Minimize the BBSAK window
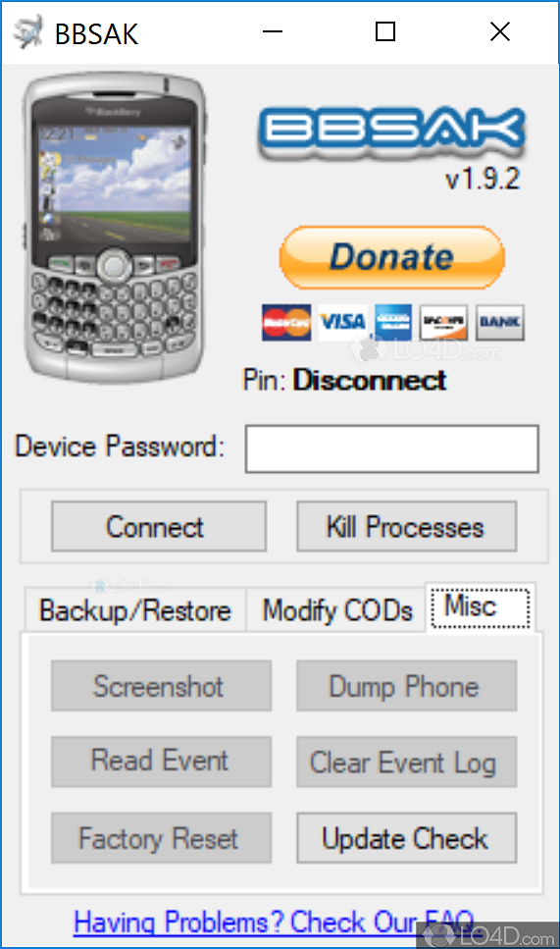The width and height of the screenshot is (560, 949). [273, 31]
